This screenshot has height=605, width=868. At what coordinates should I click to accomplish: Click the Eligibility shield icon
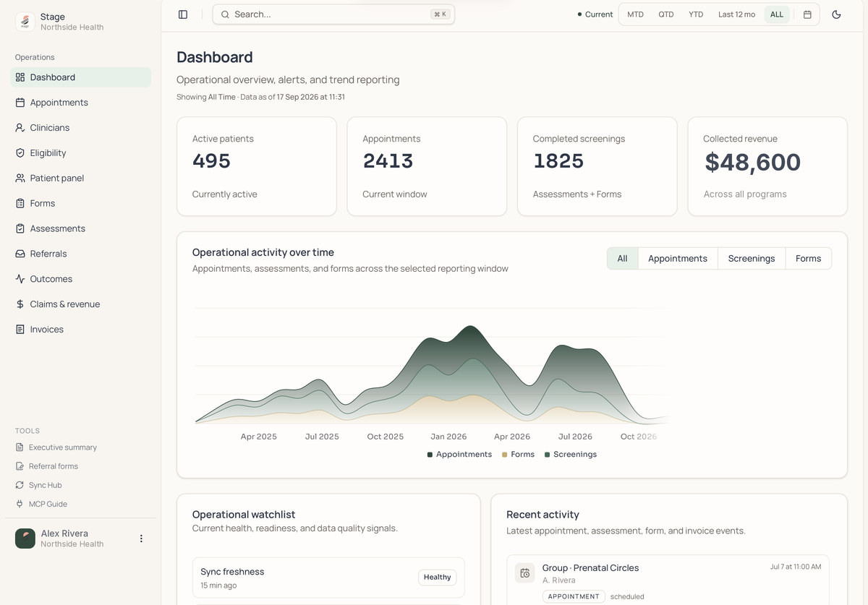click(20, 153)
